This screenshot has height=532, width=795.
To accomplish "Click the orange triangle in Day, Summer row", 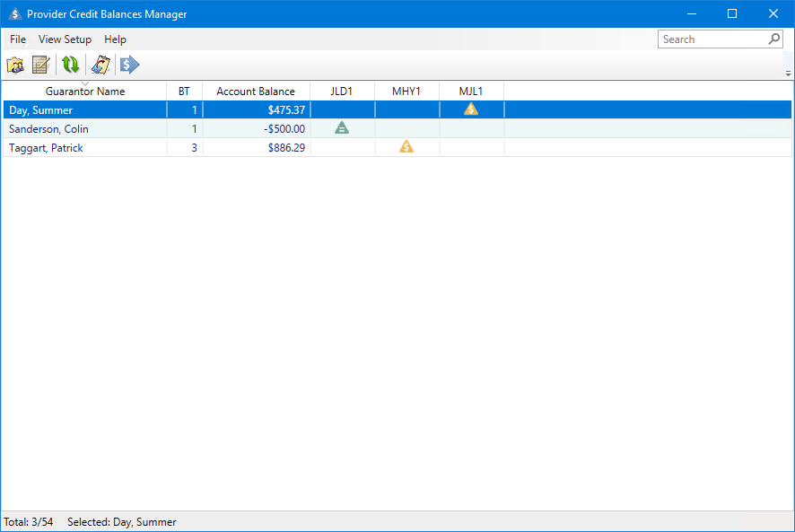I will pyautogui.click(x=471, y=109).
